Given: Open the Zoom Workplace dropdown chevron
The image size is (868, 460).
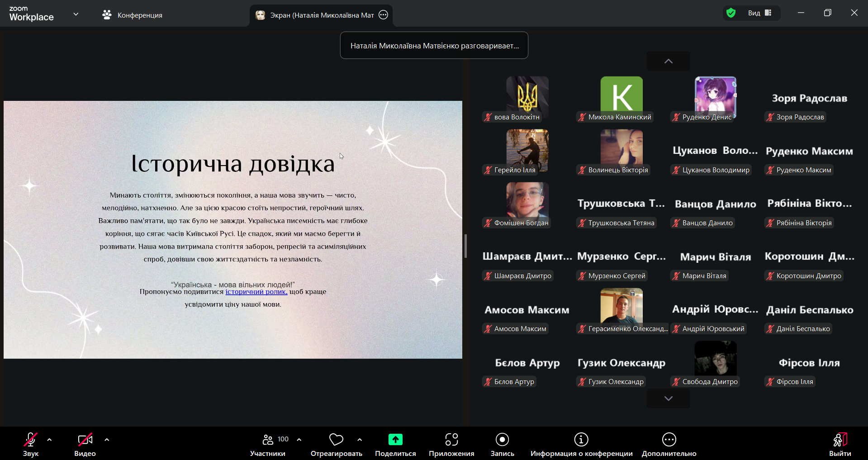Looking at the screenshot, I should coord(76,14).
